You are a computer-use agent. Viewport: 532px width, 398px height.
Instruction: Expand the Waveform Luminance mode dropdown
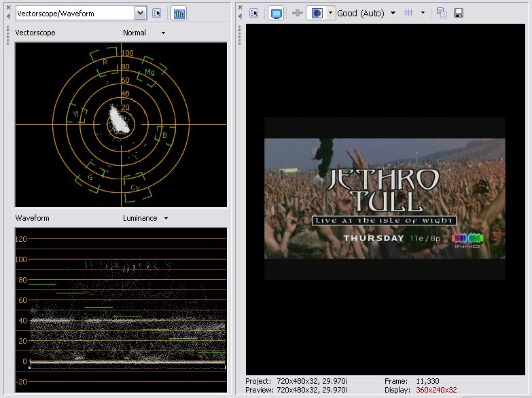[x=166, y=218]
